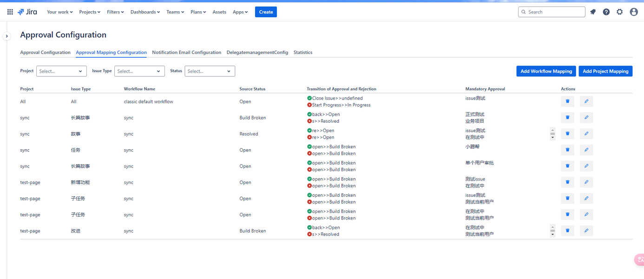The image size is (644, 279).
Task: Click the 'Mandatory Approval' column header
Action: 485,89
